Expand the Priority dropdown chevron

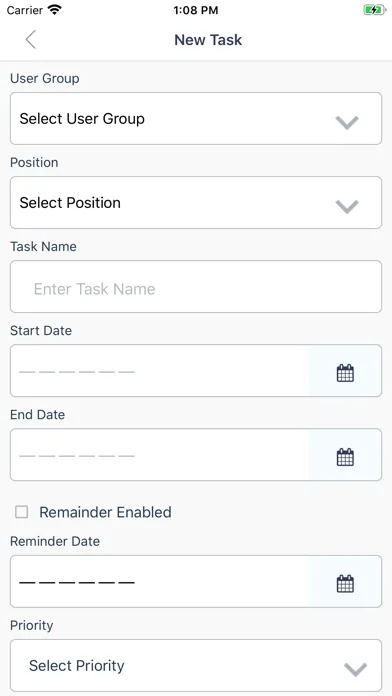356,669
